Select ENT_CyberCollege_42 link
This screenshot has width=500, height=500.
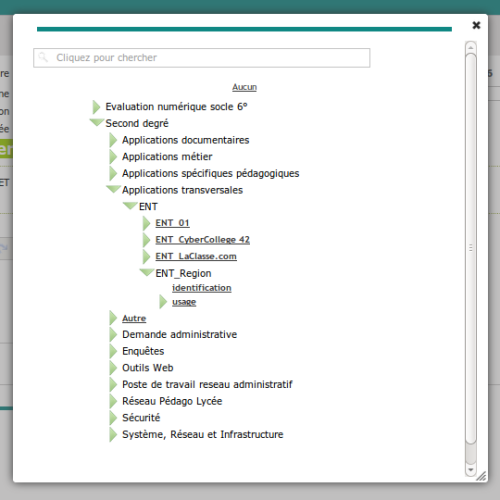[x=202, y=240]
